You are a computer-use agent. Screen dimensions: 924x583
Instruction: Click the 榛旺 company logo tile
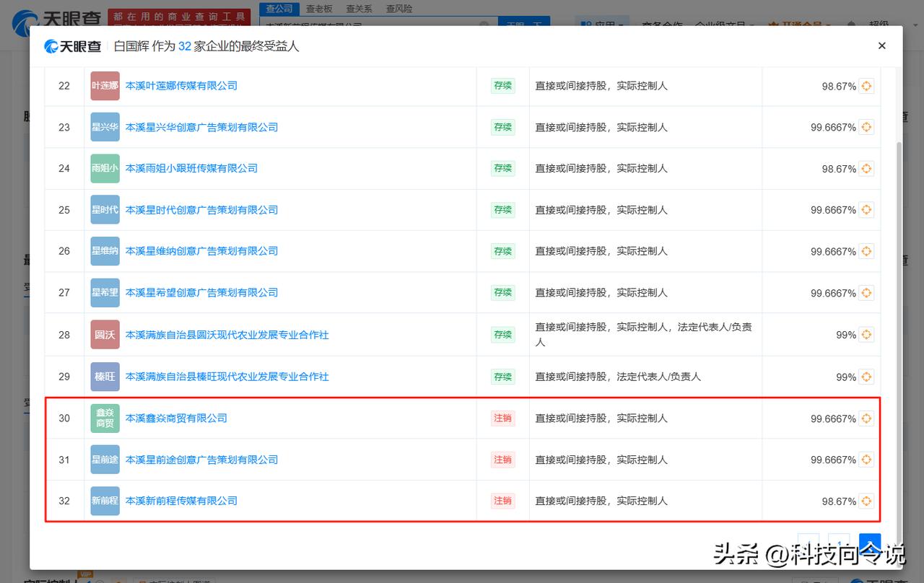tap(105, 377)
